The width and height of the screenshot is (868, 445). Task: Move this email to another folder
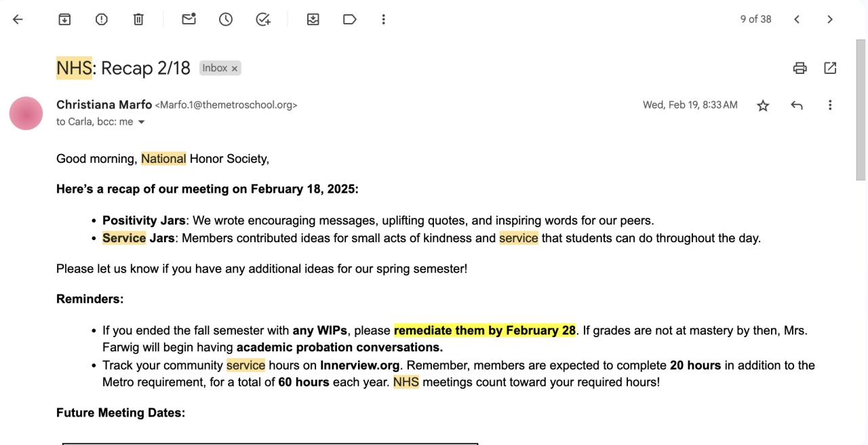click(x=313, y=20)
